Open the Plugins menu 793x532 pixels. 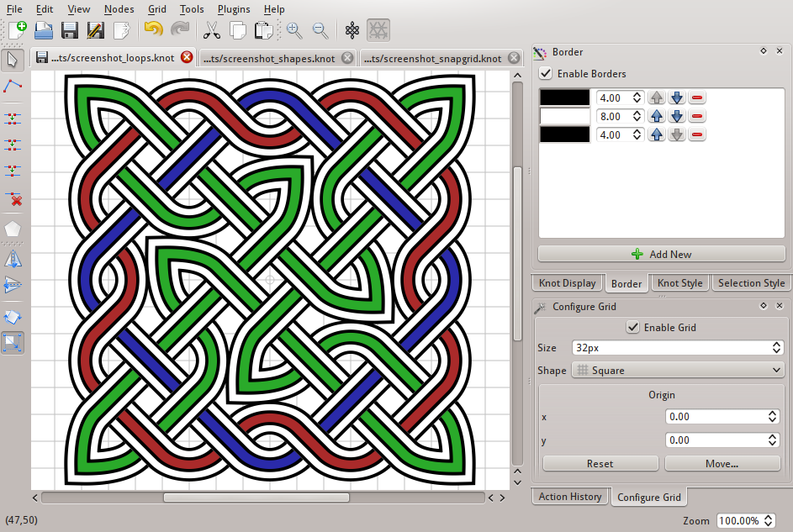[x=234, y=9]
